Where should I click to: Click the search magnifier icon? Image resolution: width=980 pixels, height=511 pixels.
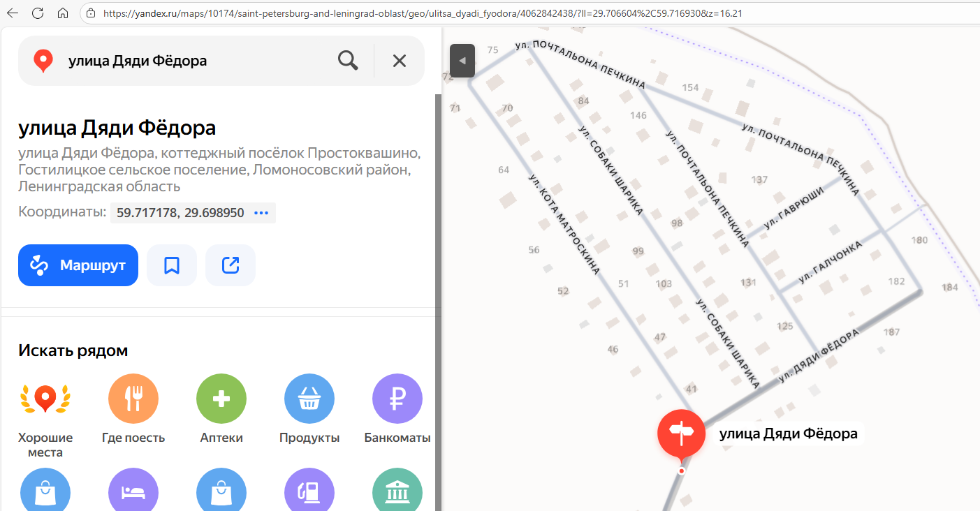pos(347,61)
